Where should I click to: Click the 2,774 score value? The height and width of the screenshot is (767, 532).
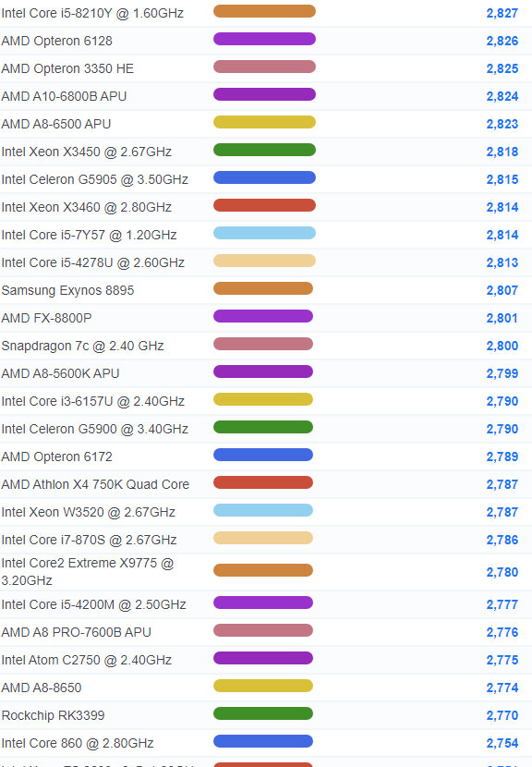point(502,688)
